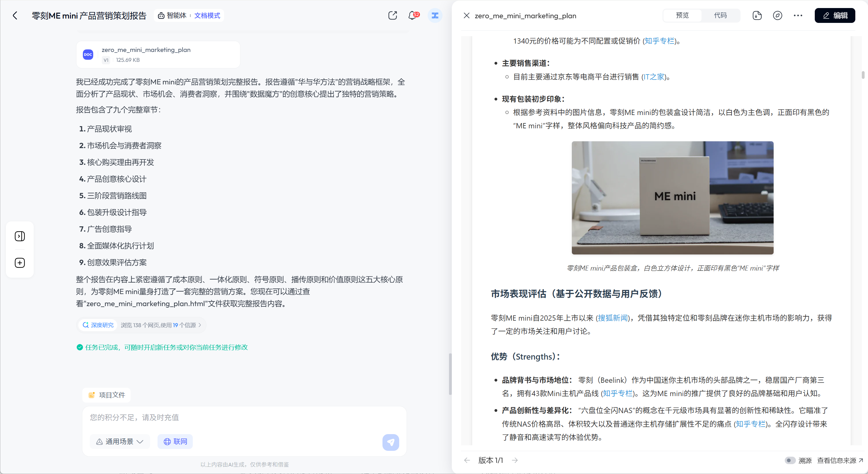Expand the 深度研究 sources chevron
Viewport: 868px width, 474px height.
point(200,325)
